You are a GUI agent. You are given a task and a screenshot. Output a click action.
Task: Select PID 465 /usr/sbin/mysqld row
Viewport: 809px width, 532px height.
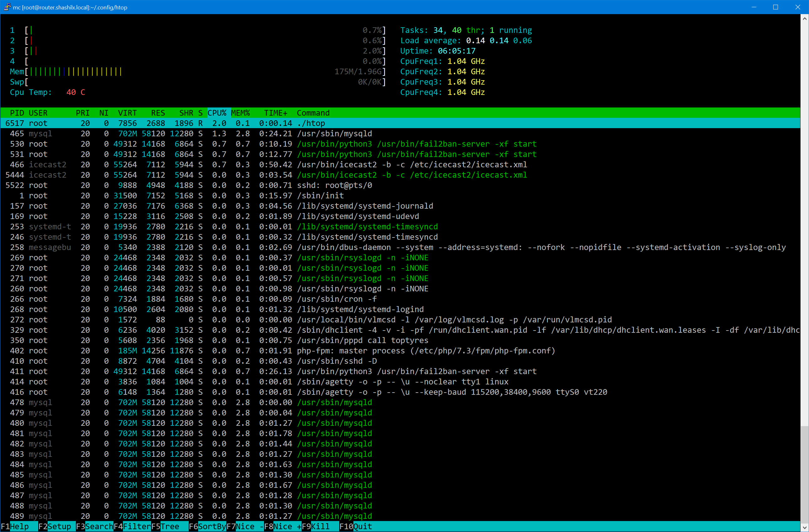[x=400, y=133]
